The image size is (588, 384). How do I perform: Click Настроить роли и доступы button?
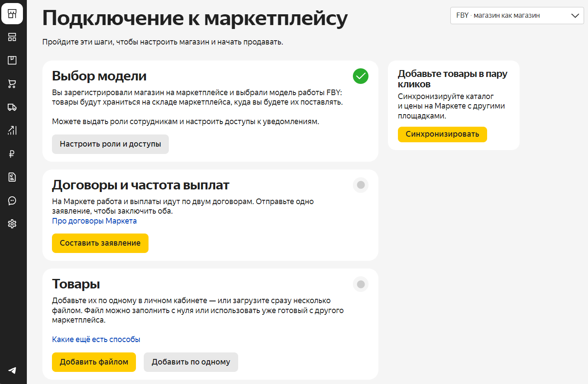tap(110, 144)
